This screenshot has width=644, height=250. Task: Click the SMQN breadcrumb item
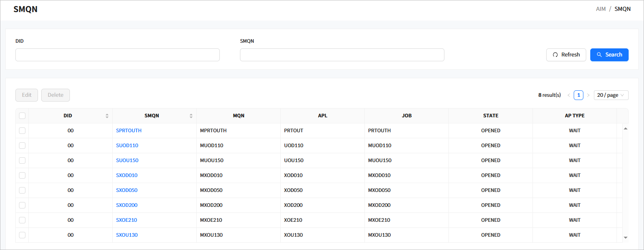622,9
